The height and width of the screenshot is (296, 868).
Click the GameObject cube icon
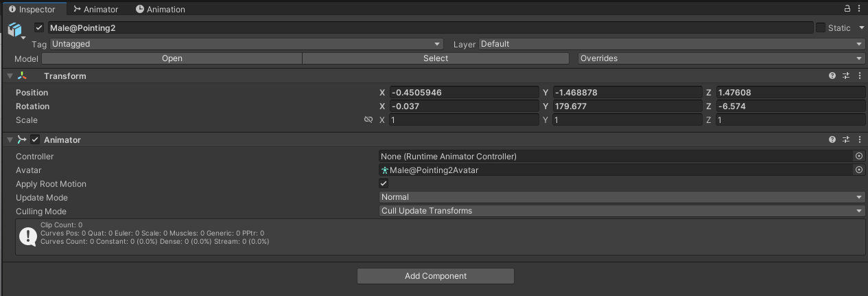click(x=16, y=29)
